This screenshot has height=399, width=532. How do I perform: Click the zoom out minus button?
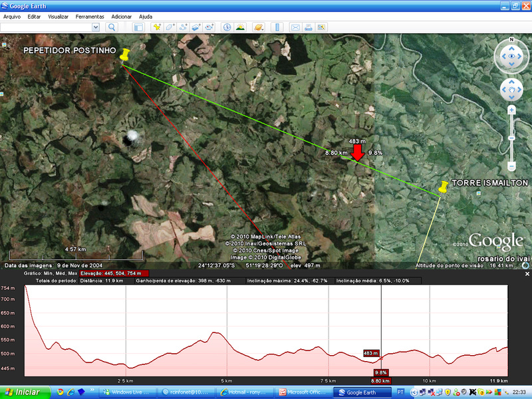point(511,166)
